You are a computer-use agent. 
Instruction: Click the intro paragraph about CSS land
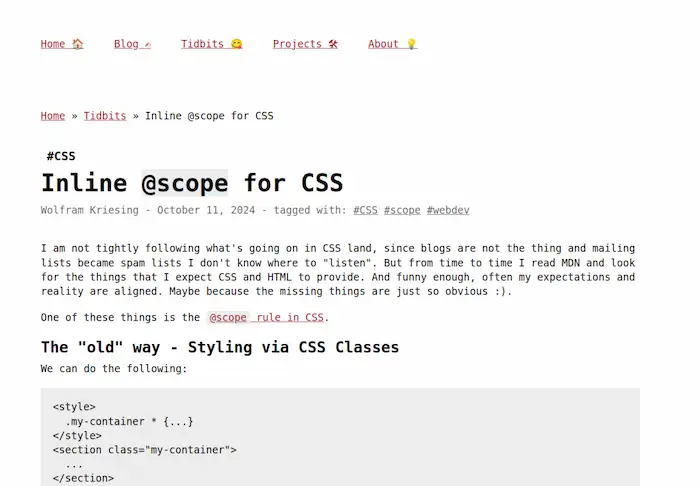(x=338, y=270)
